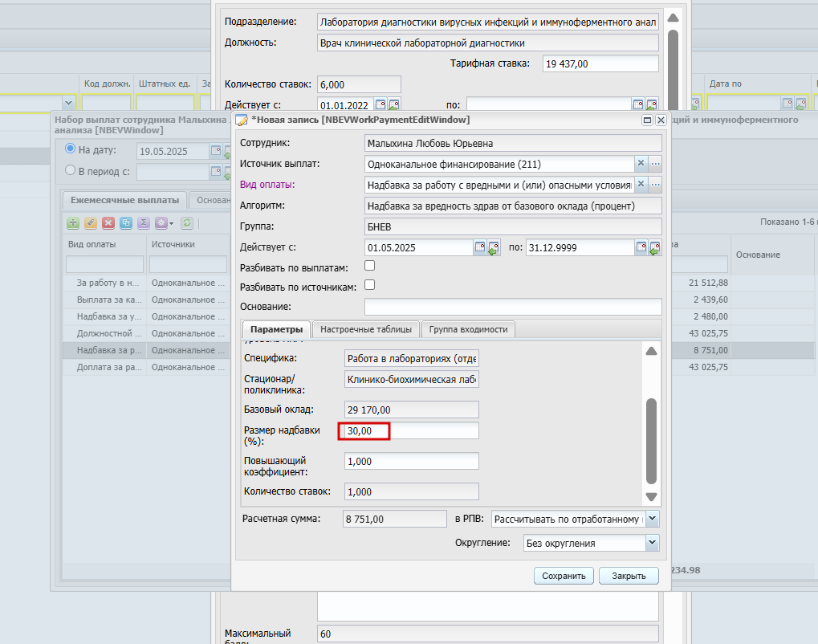Close the Новая запись dialog with the X
Screen dimensions: 818x644
coord(661,120)
